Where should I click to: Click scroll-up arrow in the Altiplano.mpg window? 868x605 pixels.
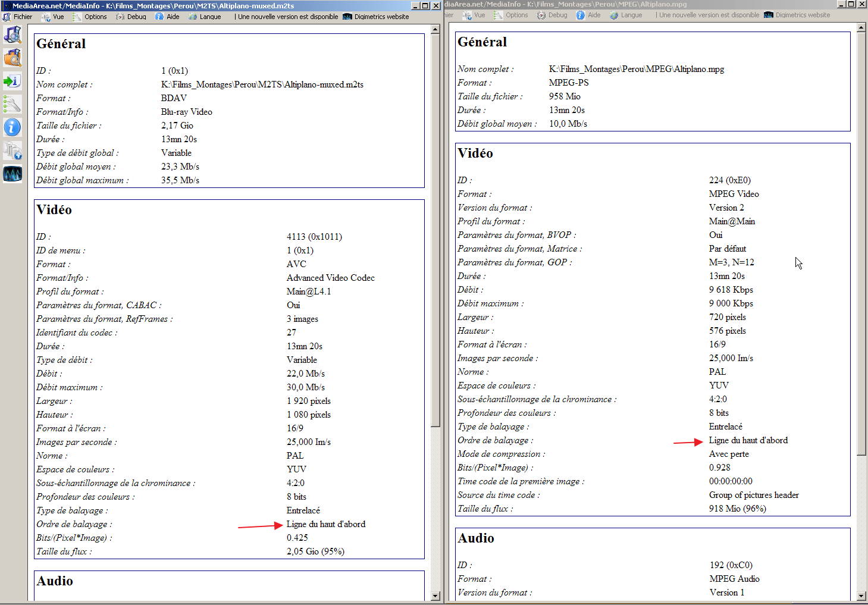[861, 28]
